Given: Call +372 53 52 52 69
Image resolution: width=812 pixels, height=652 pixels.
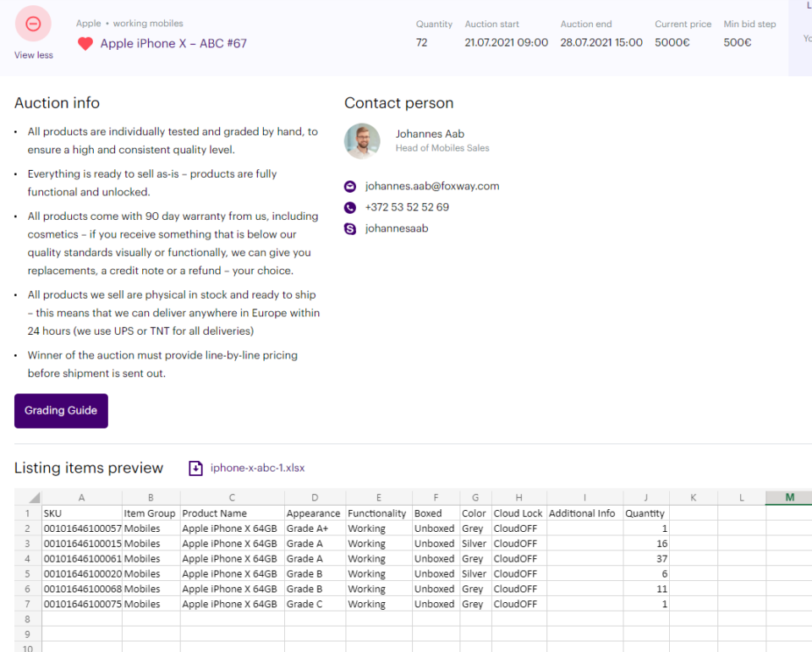Looking at the screenshot, I should [407, 207].
